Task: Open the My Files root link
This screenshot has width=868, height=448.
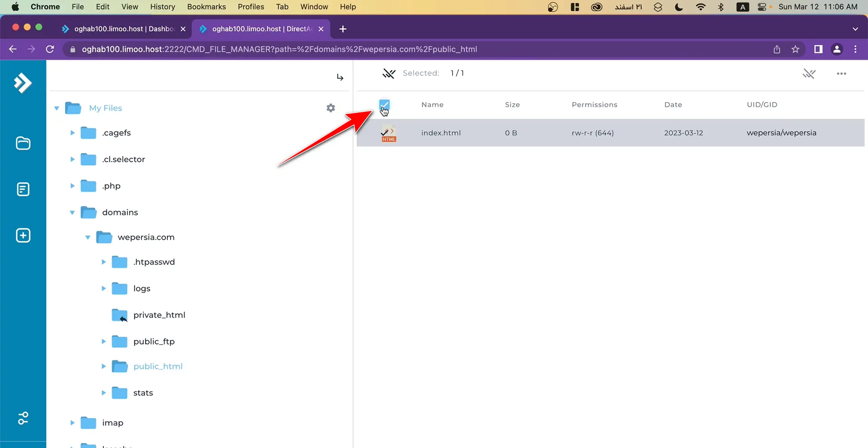Action: pyautogui.click(x=105, y=108)
